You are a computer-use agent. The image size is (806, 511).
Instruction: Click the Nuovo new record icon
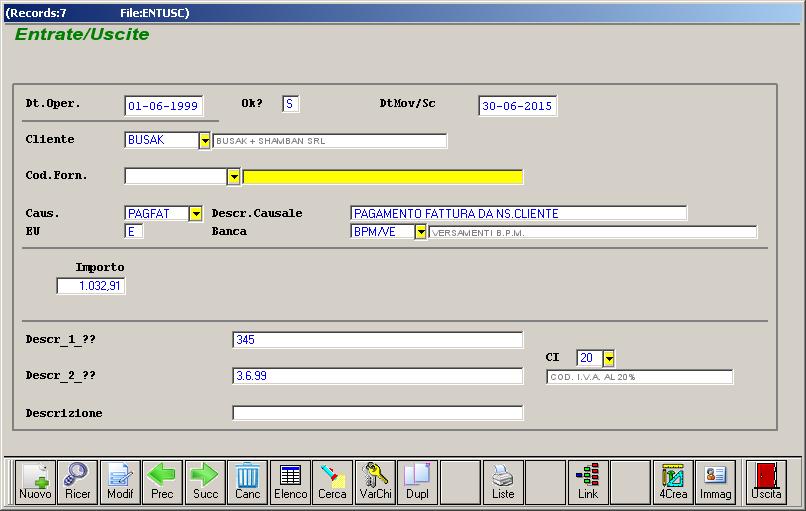point(35,482)
